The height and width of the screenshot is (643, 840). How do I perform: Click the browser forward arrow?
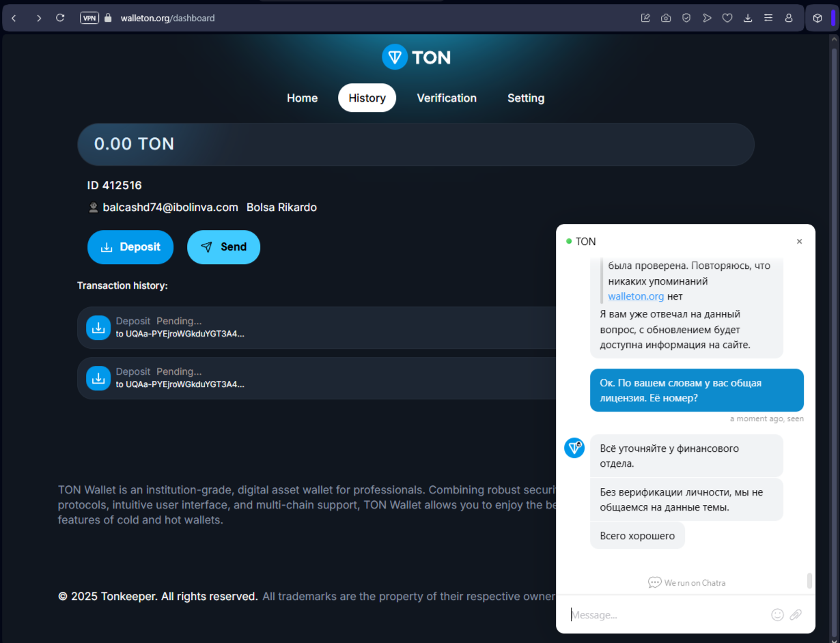click(x=39, y=18)
